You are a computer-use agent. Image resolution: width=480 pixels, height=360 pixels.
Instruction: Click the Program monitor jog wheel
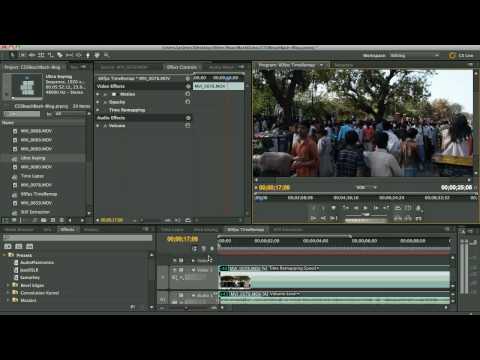[366, 220]
